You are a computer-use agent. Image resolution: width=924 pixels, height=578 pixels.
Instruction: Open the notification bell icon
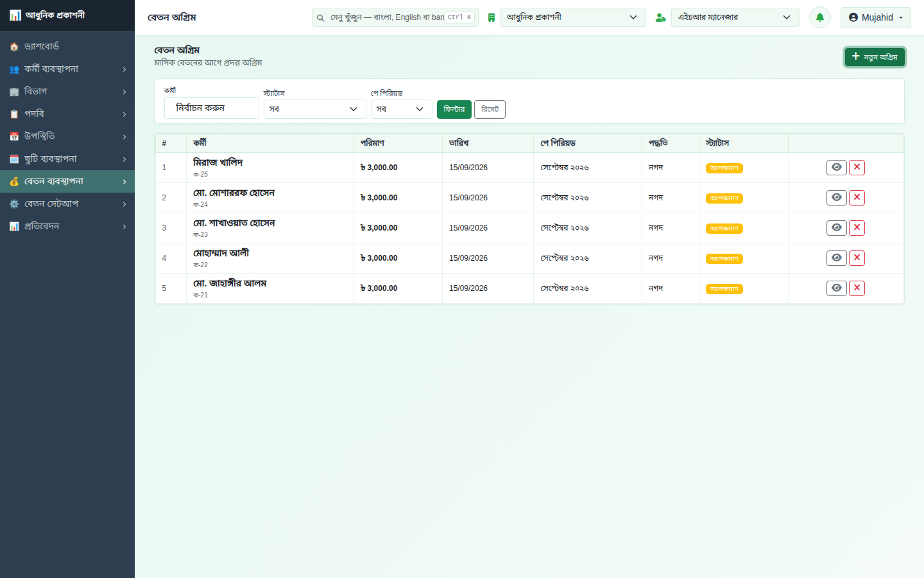(x=819, y=17)
